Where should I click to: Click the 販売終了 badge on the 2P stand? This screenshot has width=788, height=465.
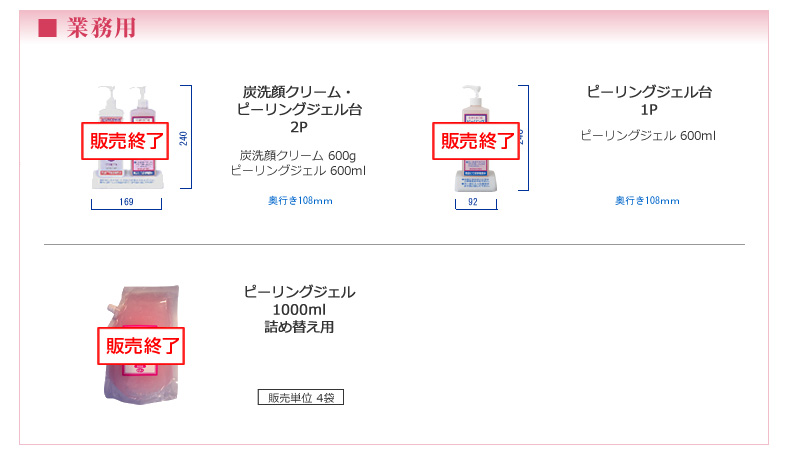[x=125, y=141]
